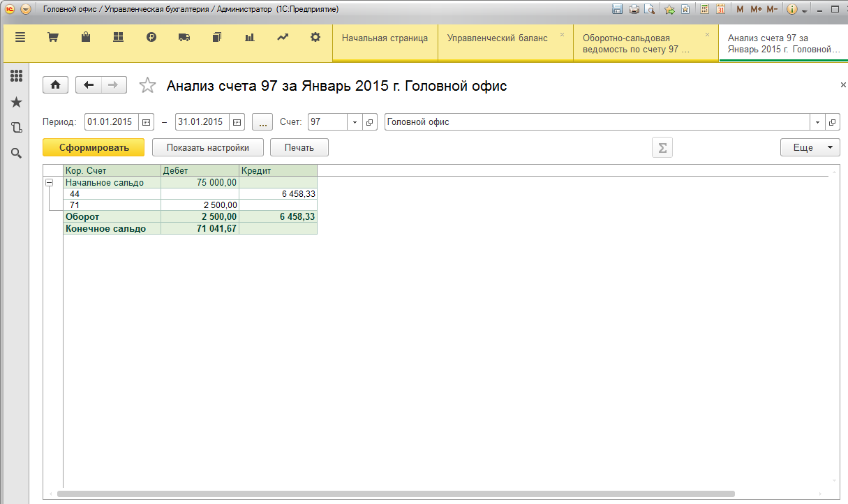This screenshot has width=848, height=504.
Task: Open the functions menu grid icon in sidebar
Action: (x=16, y=76)
